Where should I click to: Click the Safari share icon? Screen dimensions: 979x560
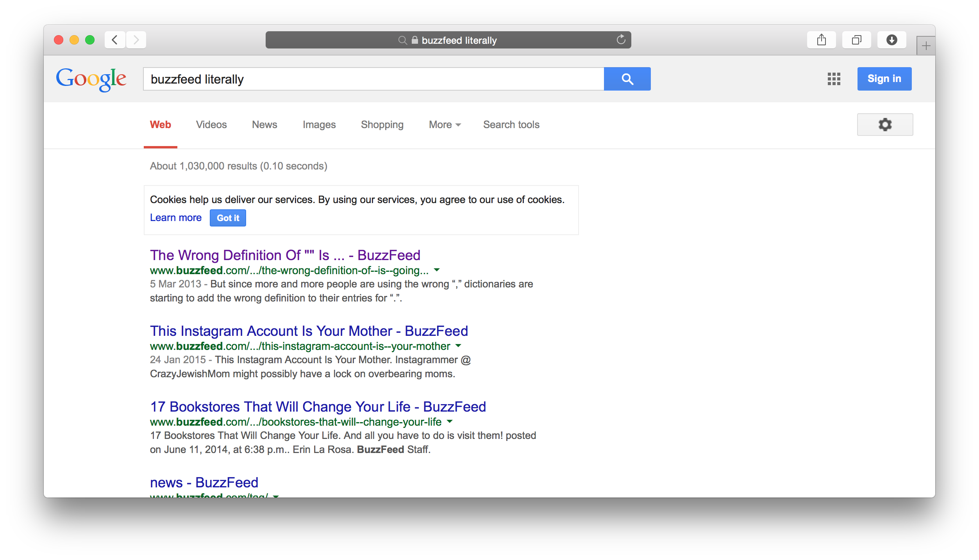point(821,40)
